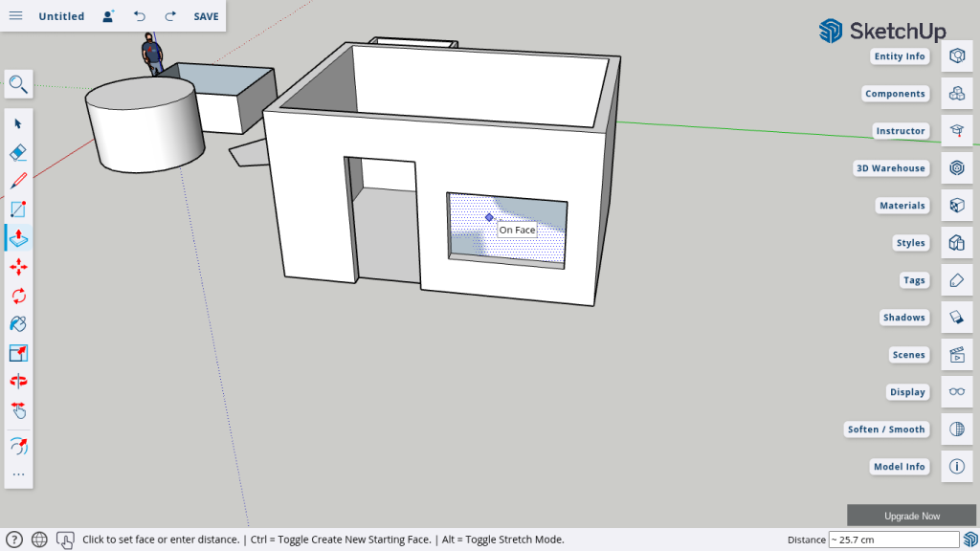The image size is (980, 551).
Task: Click the SAVE button
Action: coord(206,16)
